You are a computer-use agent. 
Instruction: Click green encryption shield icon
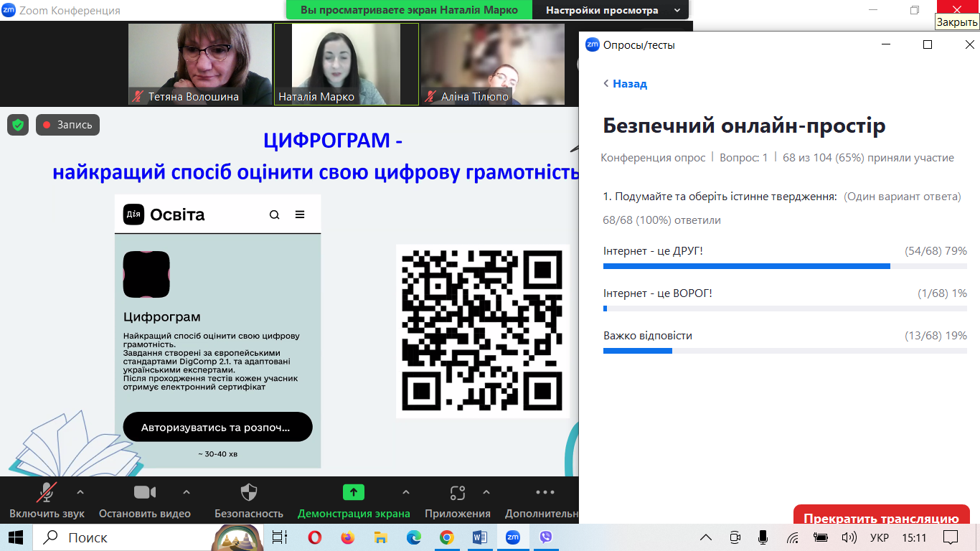coord(18,125)
